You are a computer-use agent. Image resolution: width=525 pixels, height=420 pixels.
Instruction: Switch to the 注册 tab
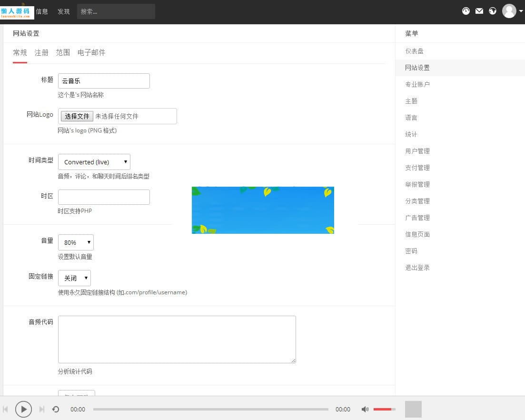coord(41,52)
